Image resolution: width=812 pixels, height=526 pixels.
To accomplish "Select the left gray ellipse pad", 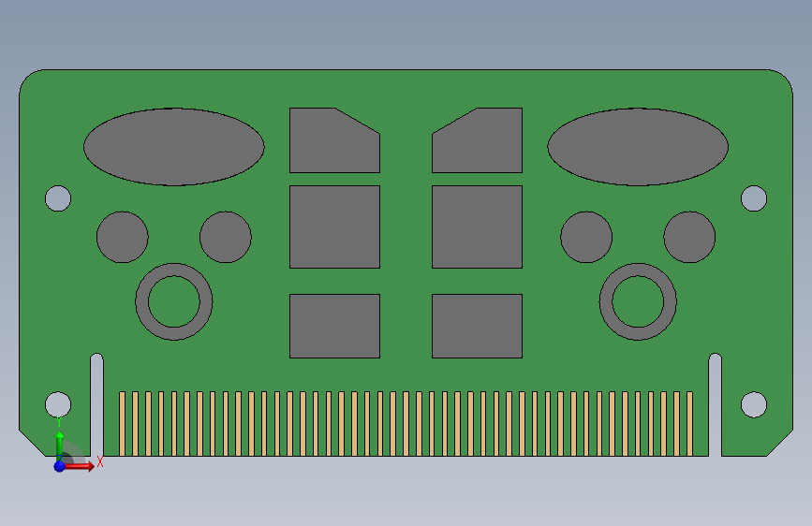I will (x=174, y=147).
